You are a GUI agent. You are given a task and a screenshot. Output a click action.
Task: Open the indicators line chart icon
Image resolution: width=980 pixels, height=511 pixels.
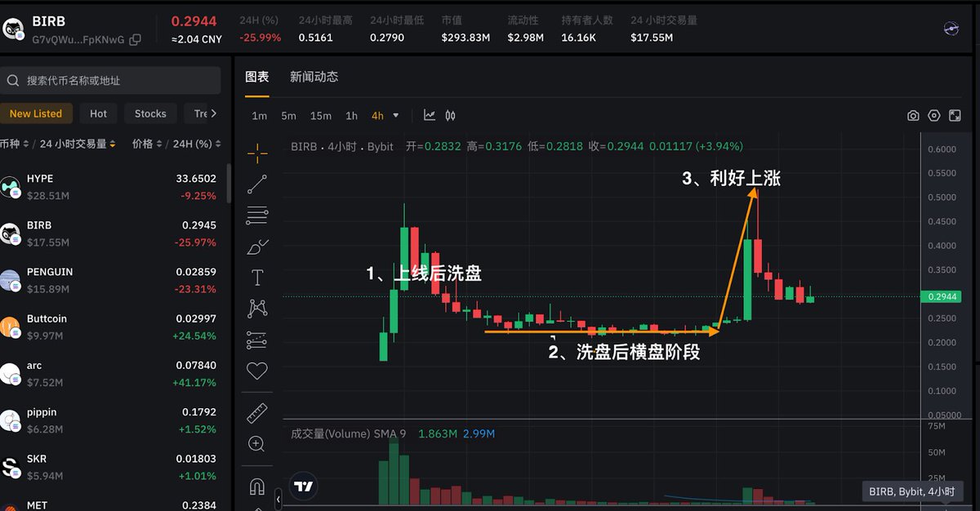[430, 116]
